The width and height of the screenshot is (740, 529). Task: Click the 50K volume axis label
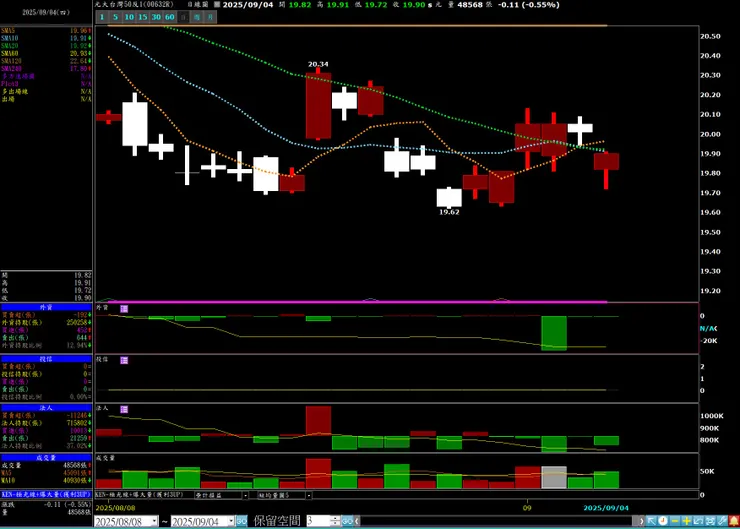[707, 471]
